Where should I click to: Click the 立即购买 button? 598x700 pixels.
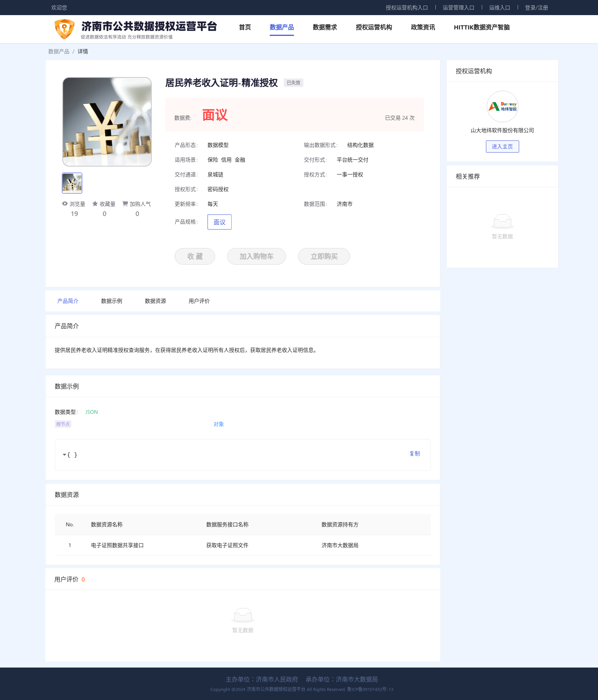(324, 256)
